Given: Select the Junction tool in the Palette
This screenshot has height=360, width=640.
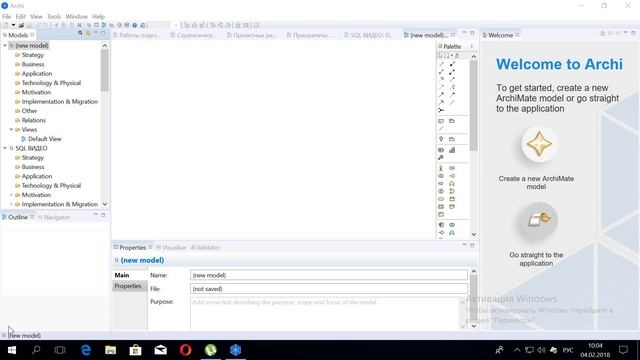Looking at the screenshot, I should [441, 110].
